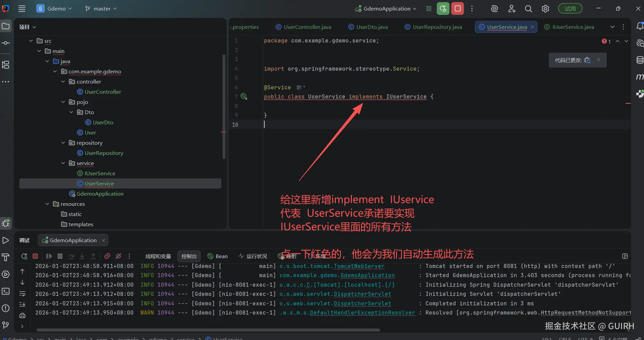Open the 项目 view selector dropdown

tap(27, 27)
